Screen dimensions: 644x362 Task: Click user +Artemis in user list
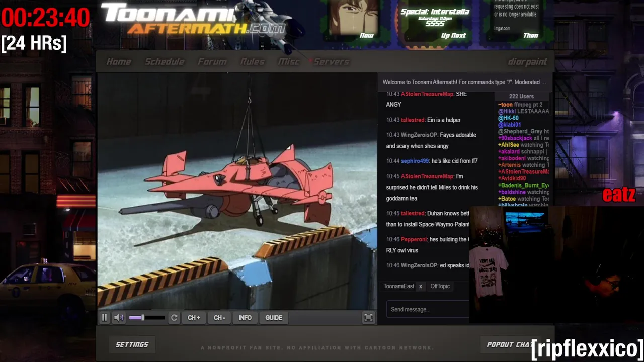(x=509, y=165)
